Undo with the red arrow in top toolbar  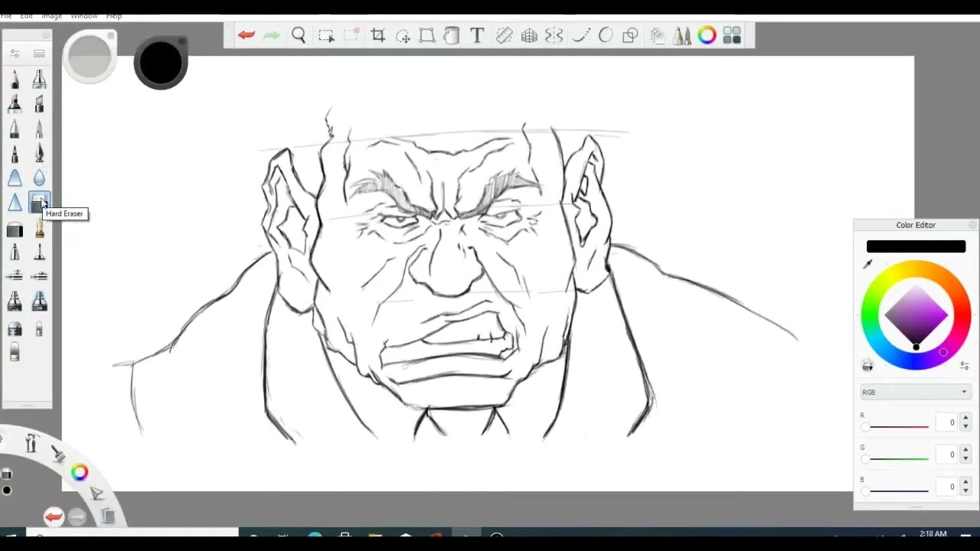[x=247, y=35]
